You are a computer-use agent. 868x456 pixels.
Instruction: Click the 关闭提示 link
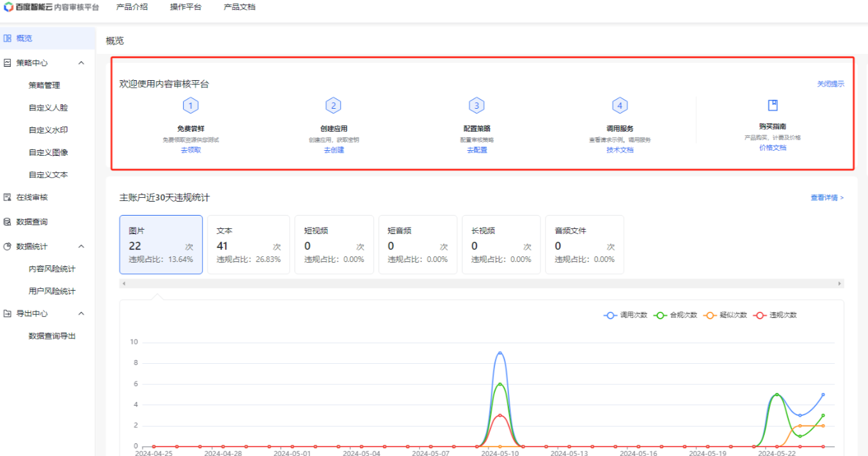point(830,84)
